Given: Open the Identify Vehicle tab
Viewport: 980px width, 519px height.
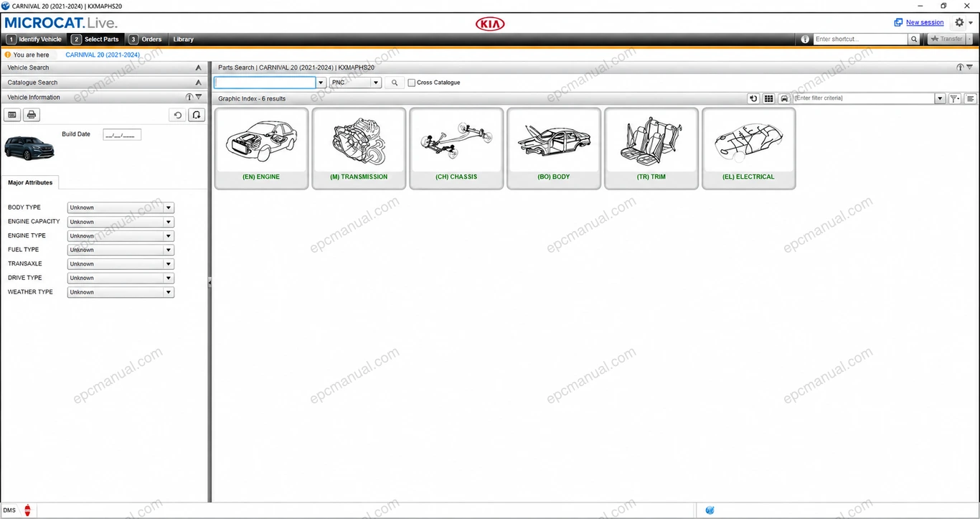Looking at the screenshot, I should (x=34, y=39).
